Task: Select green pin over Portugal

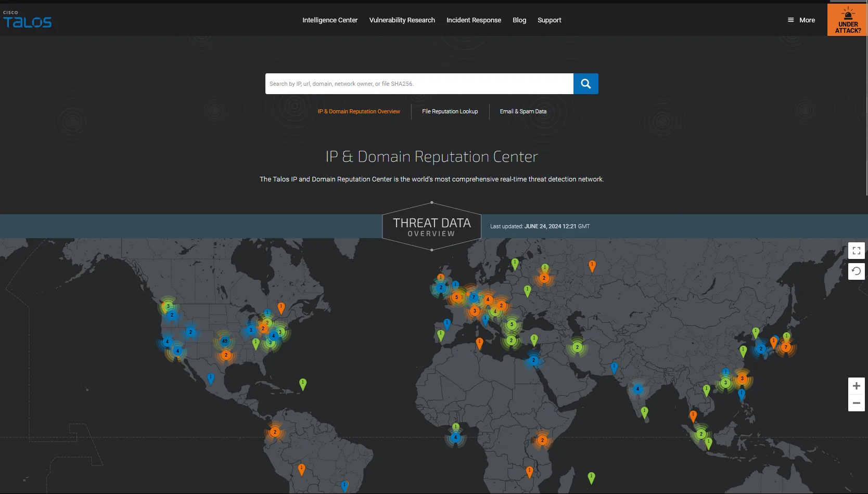Action: tap(441, 336)
